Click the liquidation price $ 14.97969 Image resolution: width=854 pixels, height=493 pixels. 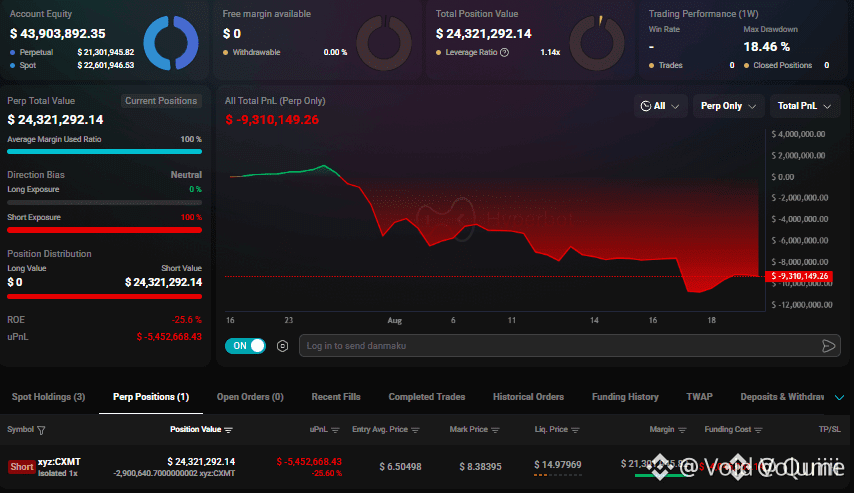[x=558, y=465]
